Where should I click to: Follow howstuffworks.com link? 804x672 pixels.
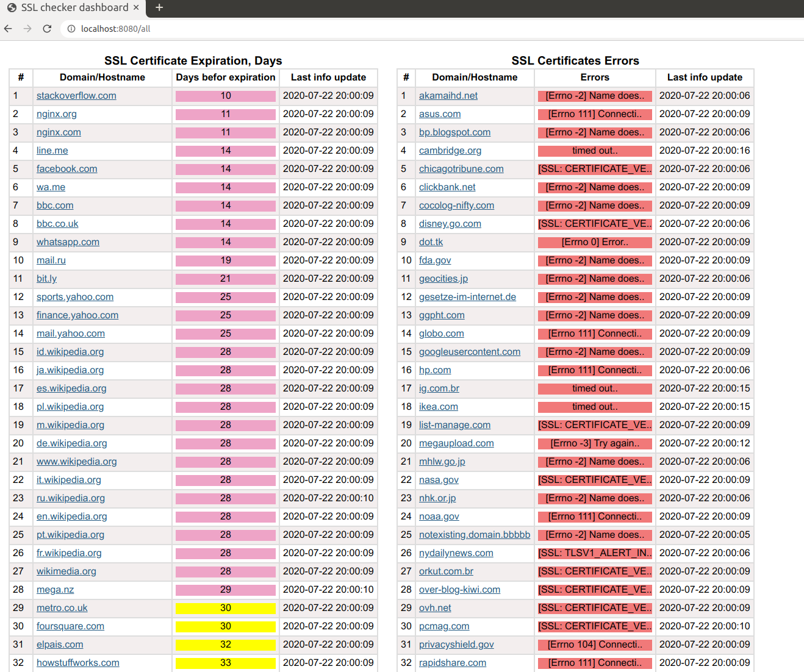pos(78,663)
